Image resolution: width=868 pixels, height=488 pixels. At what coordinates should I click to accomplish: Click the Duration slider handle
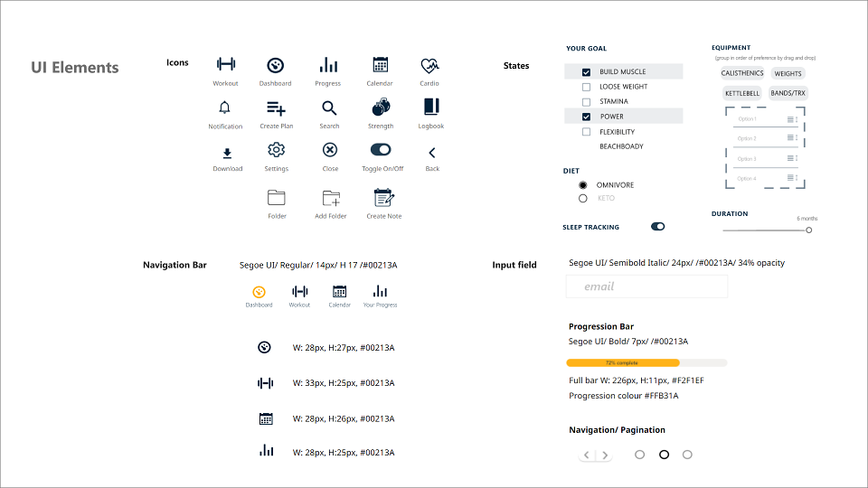(808, 230)
